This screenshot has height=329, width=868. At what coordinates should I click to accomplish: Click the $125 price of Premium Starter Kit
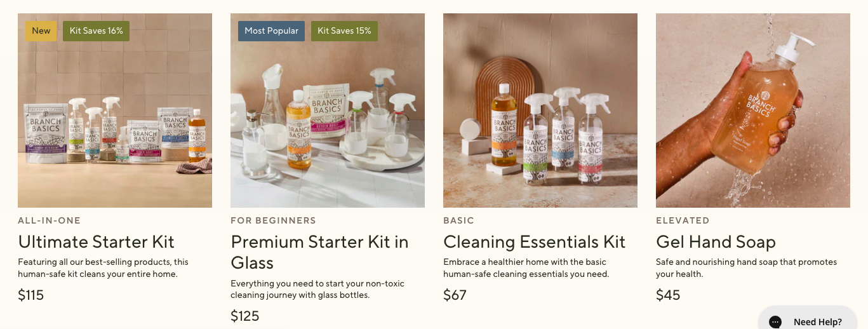point(245,316)
